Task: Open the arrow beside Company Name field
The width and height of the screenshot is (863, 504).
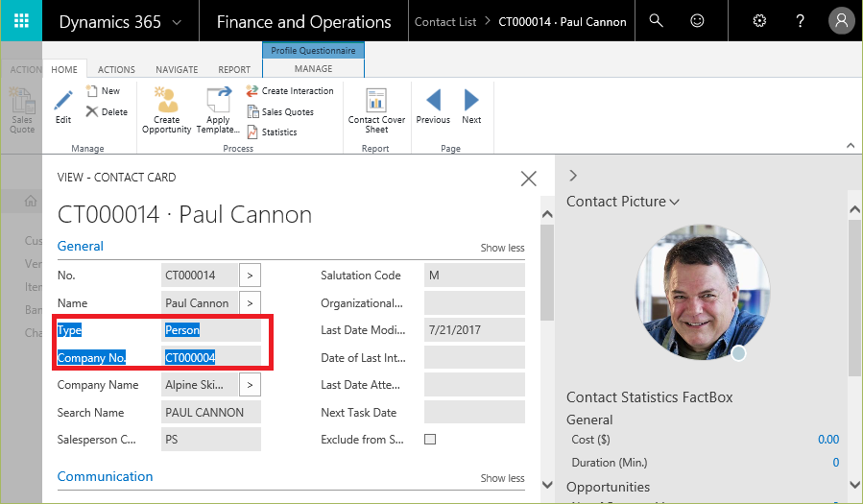Action: point(250,385)
